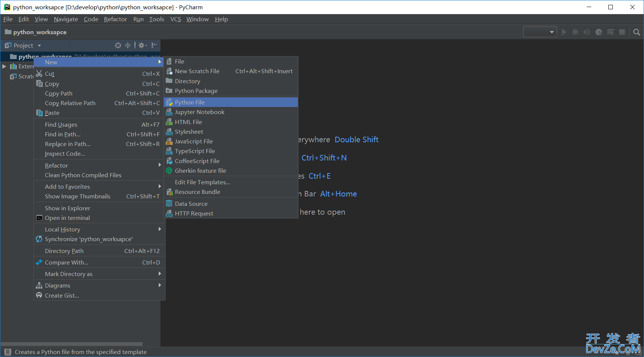Click the JavaScript File icon

(169, 142)
